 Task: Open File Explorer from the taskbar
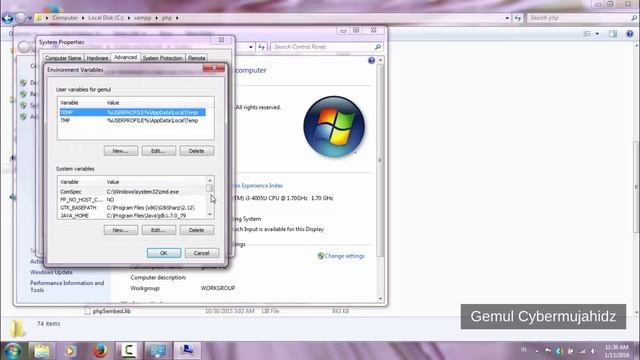pyautogui.click(x=42, y=351)
